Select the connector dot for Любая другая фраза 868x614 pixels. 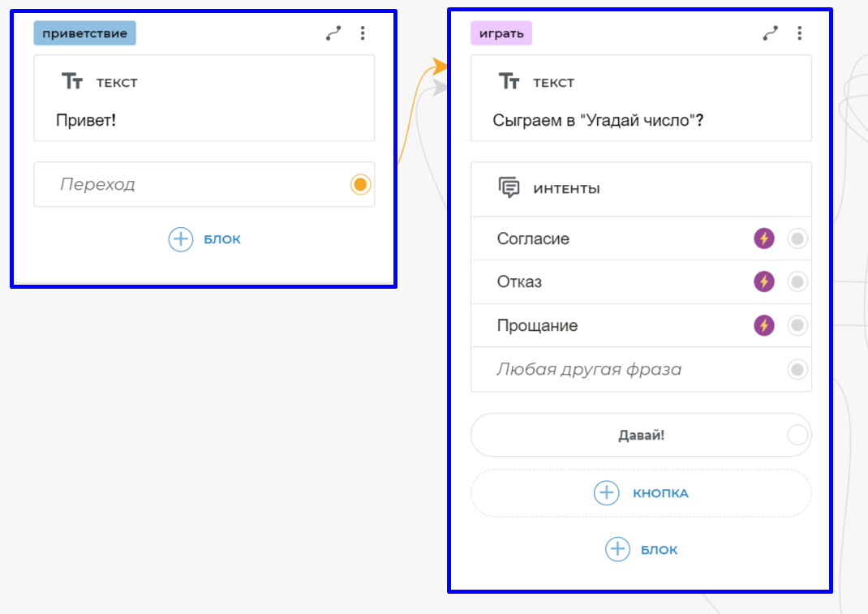coord(797,370)
